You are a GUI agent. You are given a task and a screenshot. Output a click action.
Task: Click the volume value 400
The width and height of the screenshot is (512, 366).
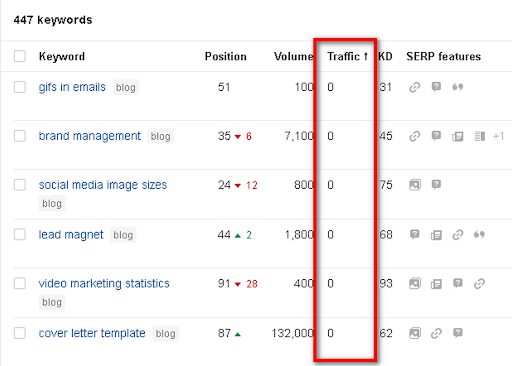tap(303, 283)
